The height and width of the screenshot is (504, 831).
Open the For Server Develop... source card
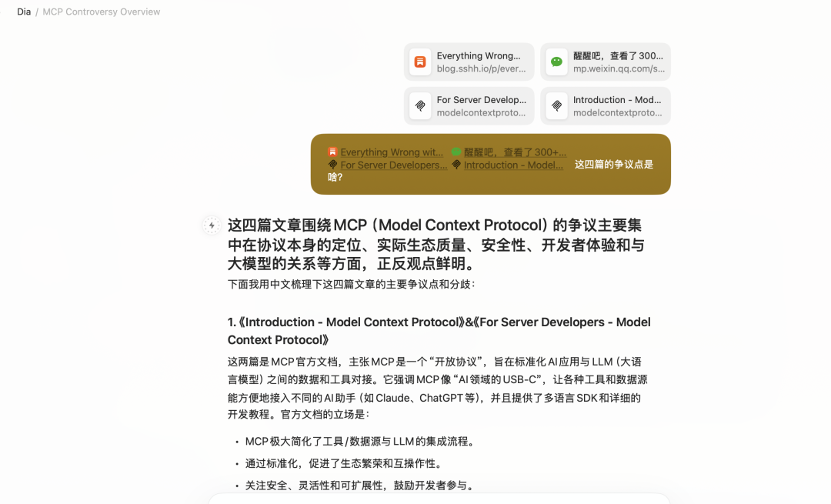(x=469, y=106)
